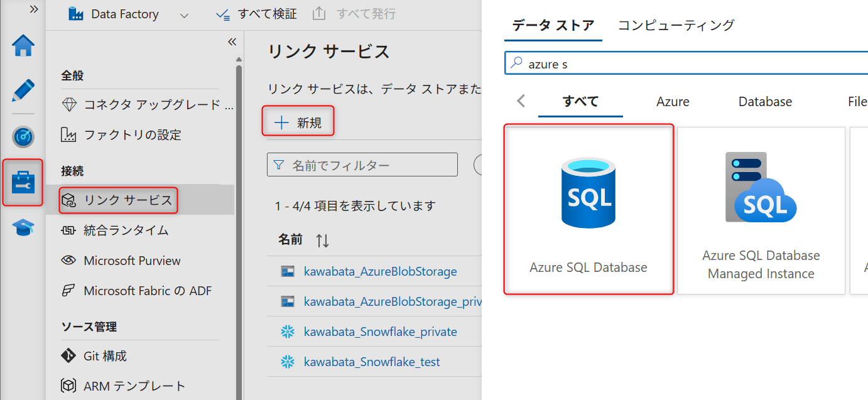Click Snowflake icon beside kawabata_Snowflake_private

pyautogui.click(x=288, y=332)
